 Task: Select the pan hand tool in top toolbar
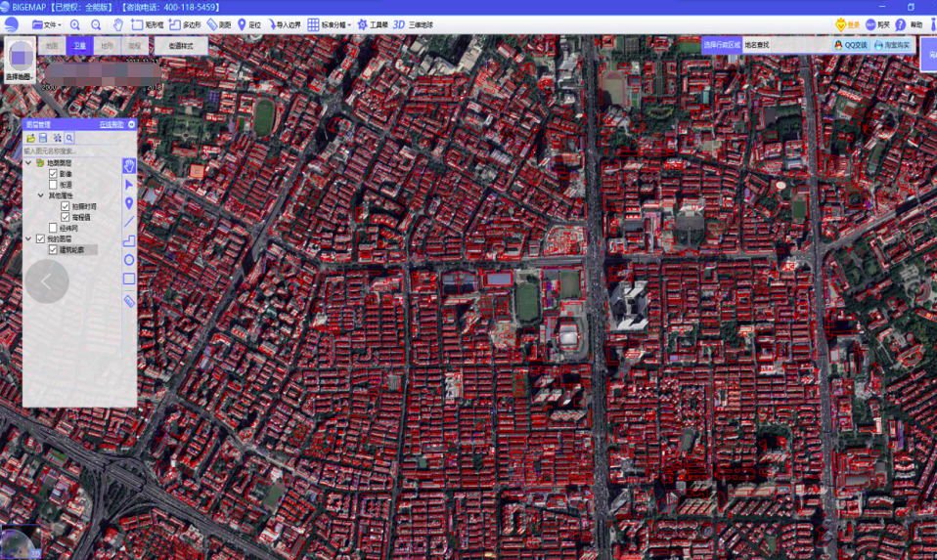pos(117,24)
